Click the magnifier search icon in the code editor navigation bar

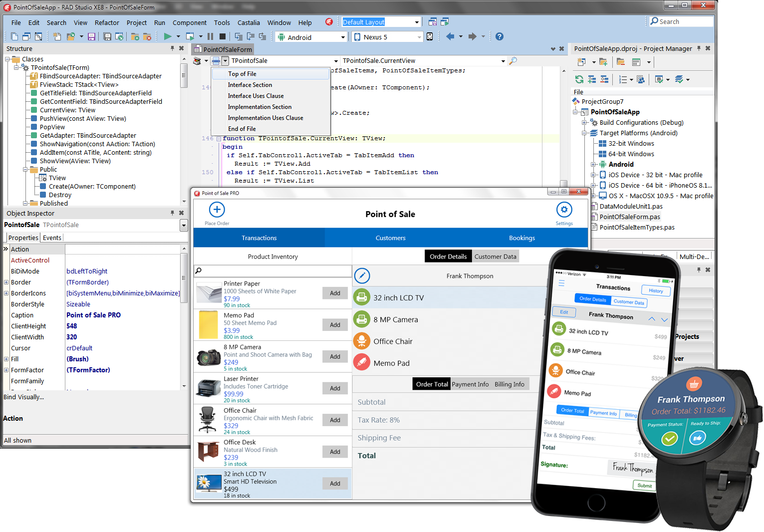pyautogui.click(x=513, y=60)
